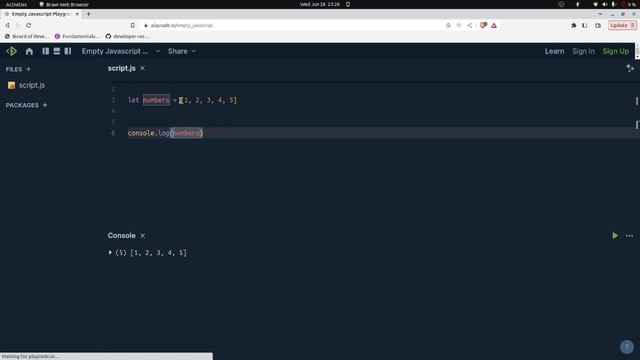Viewport: 640px width, 360px height.
Task: Open the Fundamentals bookmark
Action: [x=77, y=36]
